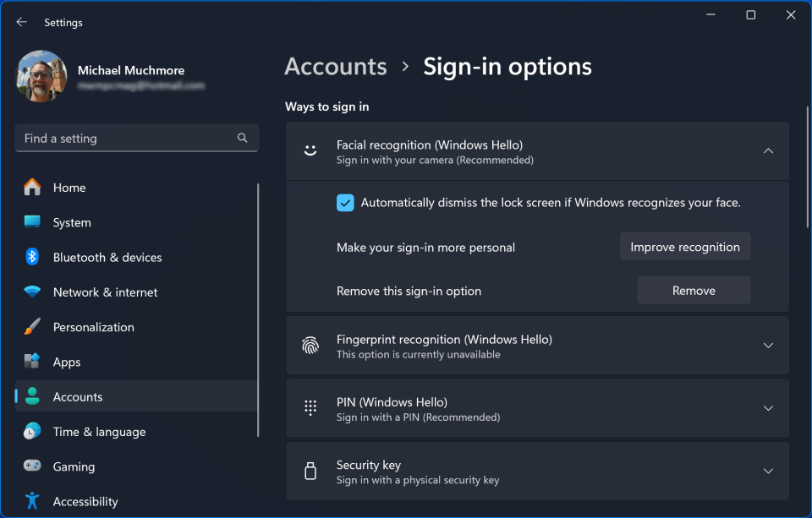Open Home via its house icon
The height and width of the screenshot is (518, 812).
coord(32,188)
